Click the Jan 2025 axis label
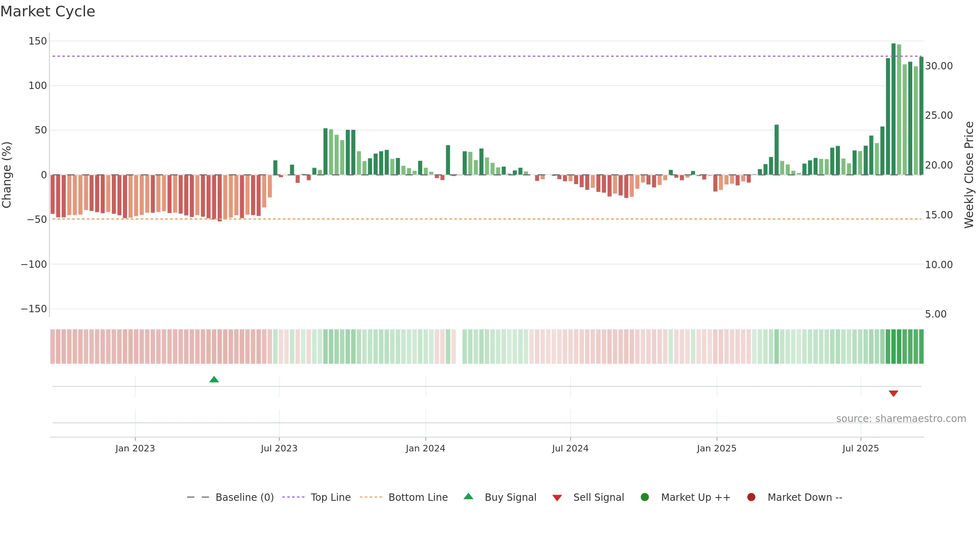Image resolution: width=980 pixels, height=551 pixels. 717,449
